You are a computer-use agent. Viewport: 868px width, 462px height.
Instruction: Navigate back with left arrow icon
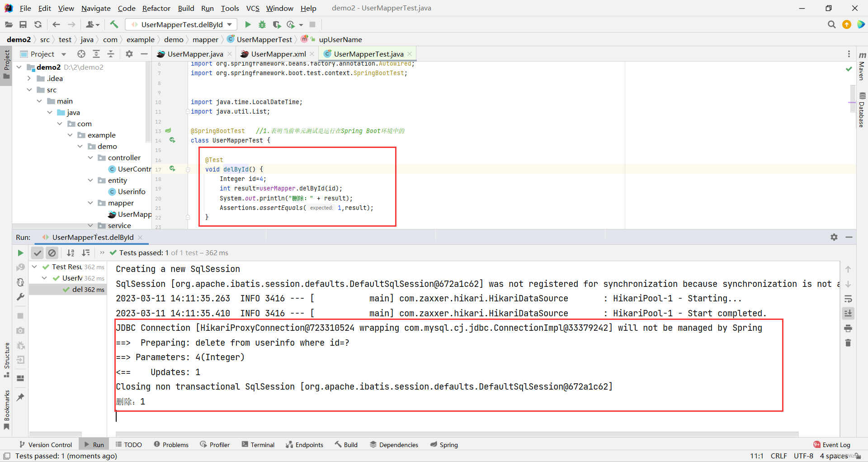coord(56,24)
